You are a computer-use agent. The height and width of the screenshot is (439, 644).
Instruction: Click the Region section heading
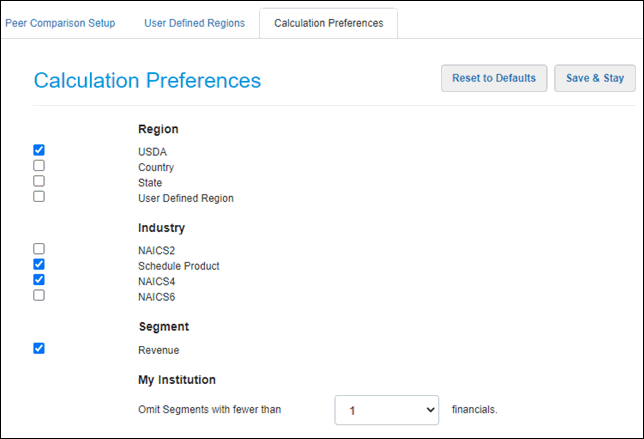[x=158, y=129]
